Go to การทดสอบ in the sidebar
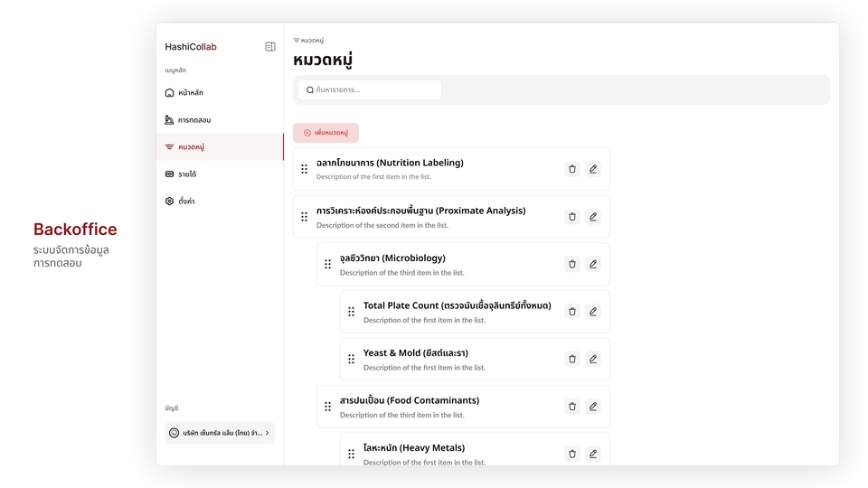Viewport: 868px width, 488px height. pyautogui.click(x=193, y=120)
